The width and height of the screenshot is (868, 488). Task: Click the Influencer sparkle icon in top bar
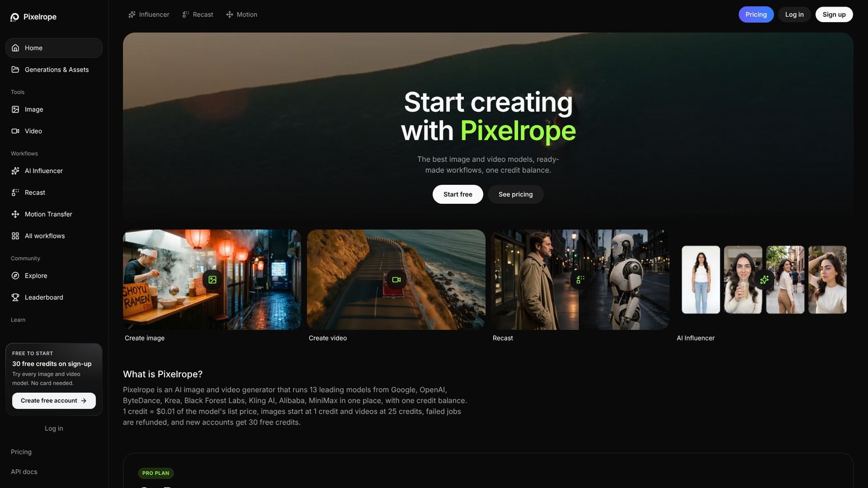pos(132,15)
